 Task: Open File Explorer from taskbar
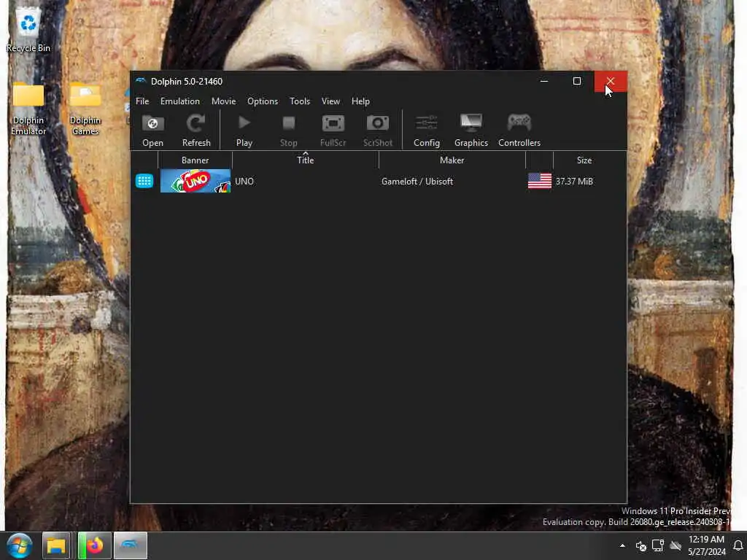click(55, 545)
